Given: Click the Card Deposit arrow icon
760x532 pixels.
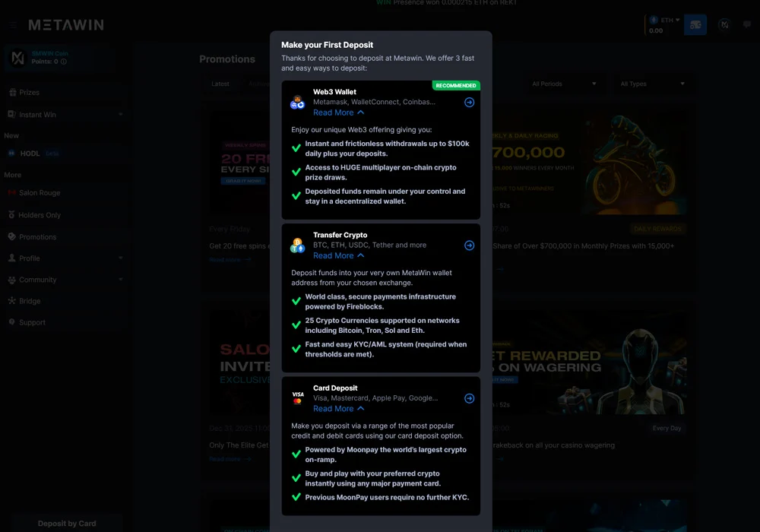Looking at the screenshot, I should [x=469, y=398].
